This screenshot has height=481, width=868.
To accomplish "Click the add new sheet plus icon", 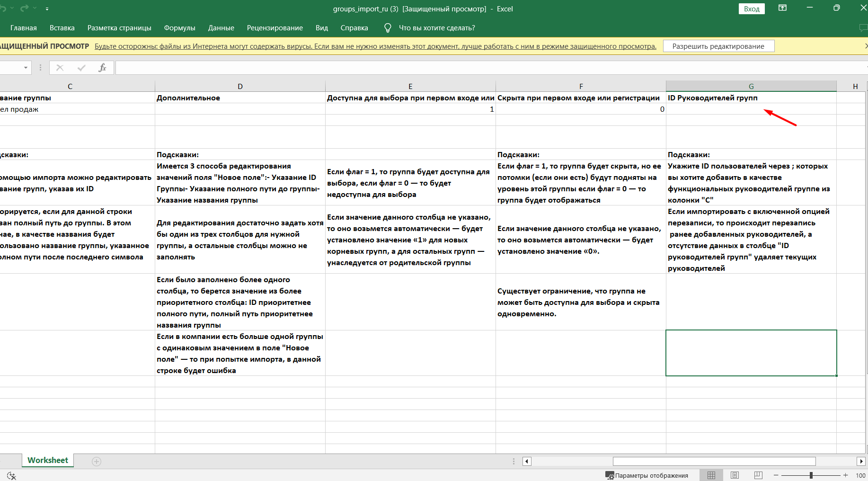I will pyautogui.click(x=97, y=462).
